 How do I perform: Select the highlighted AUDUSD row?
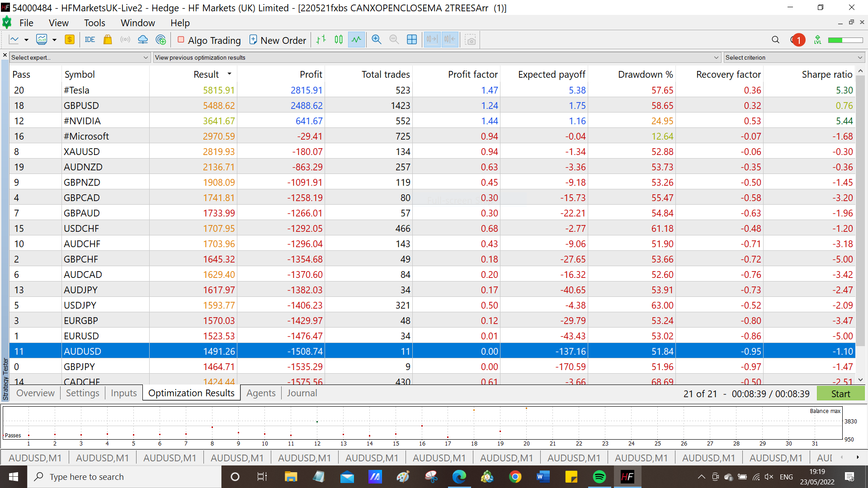pos(433,352)
